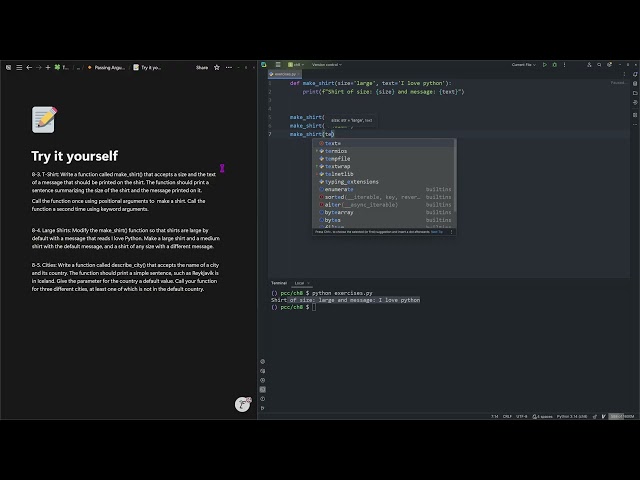The image size is (640, 480).
Task: Select 'typing_extensions' autocomplete suggestion
Action: click(x=384, y=182)
